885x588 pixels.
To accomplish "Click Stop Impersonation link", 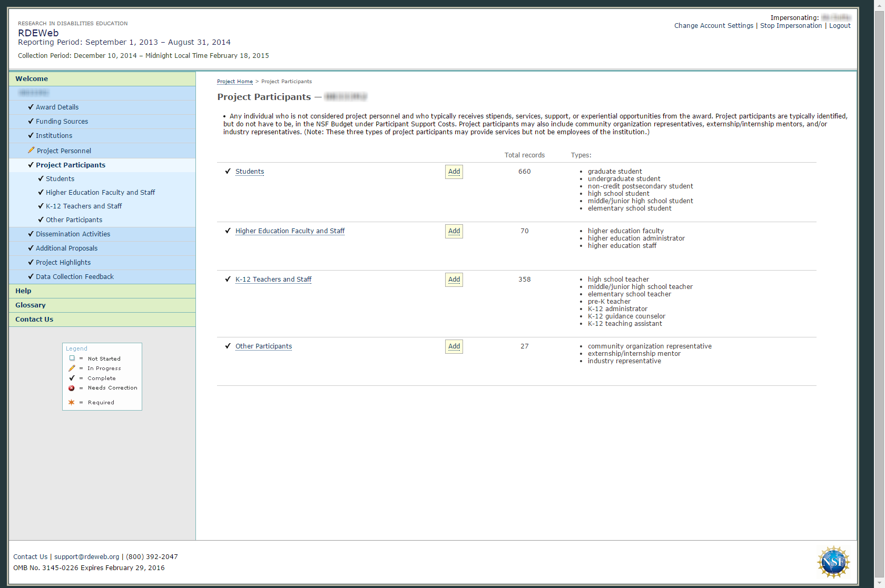I will [x=791, y=26].
